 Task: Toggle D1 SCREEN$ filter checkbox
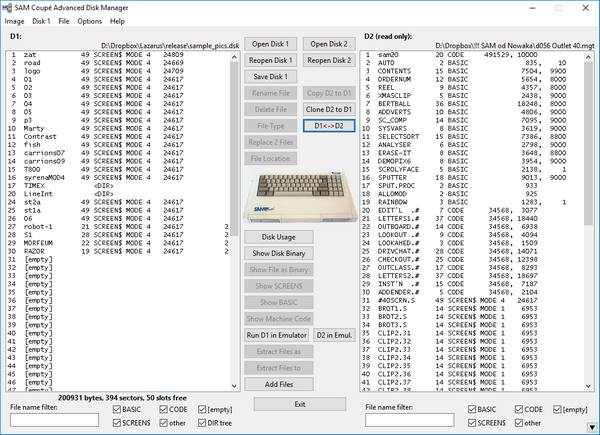point(132,423)
